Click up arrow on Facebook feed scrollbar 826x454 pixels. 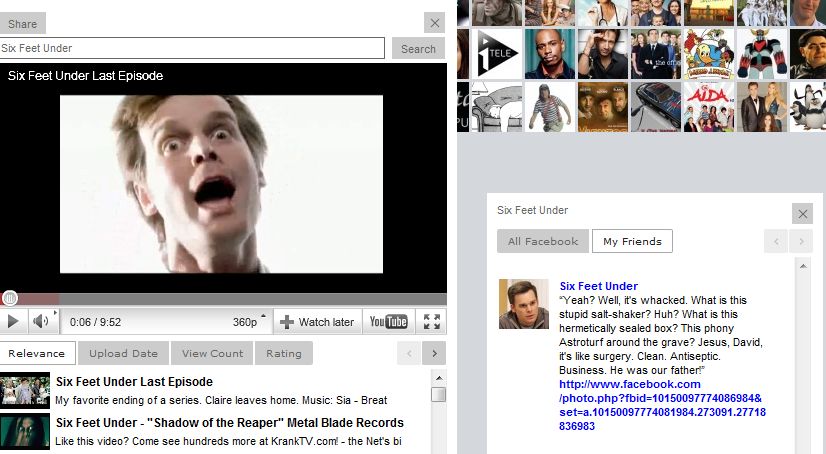coord(803,266)
